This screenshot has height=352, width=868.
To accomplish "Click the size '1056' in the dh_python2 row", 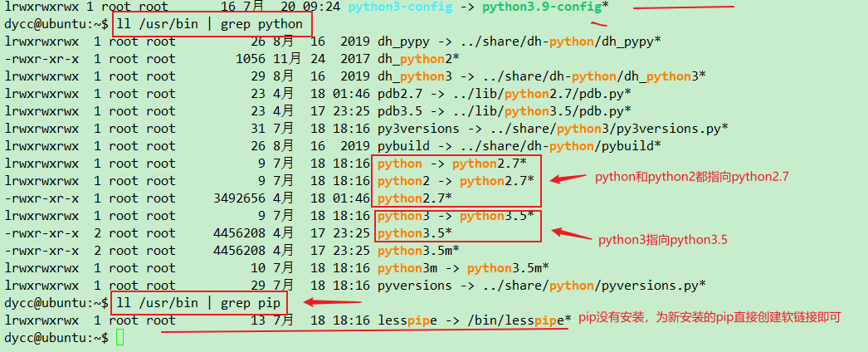I will point(251,59).
